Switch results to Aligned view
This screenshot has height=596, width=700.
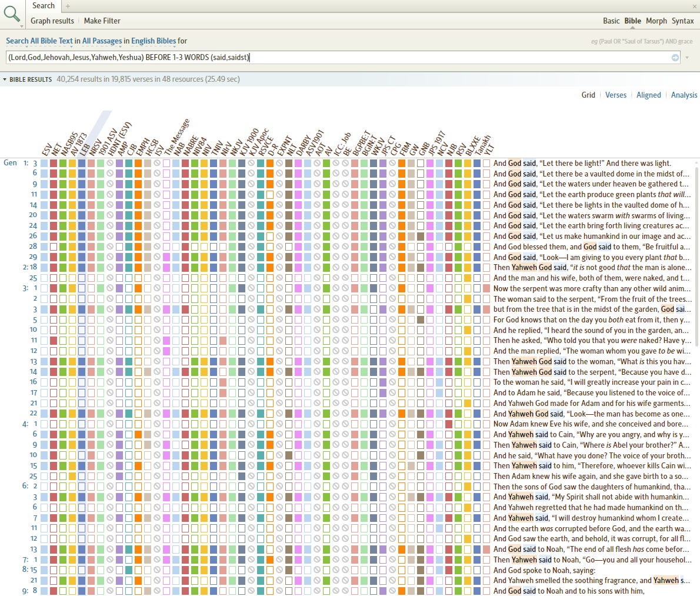649,95
